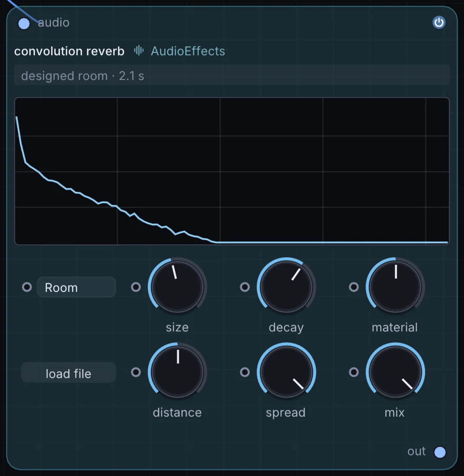Click the material knob
464x476 pixels.
[x=395, y=287]
